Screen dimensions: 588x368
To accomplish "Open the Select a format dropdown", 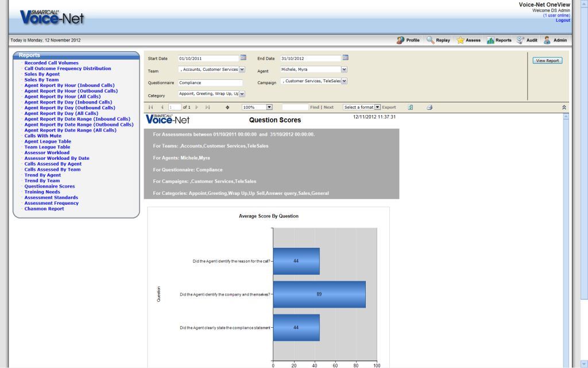I will [376, 107].
